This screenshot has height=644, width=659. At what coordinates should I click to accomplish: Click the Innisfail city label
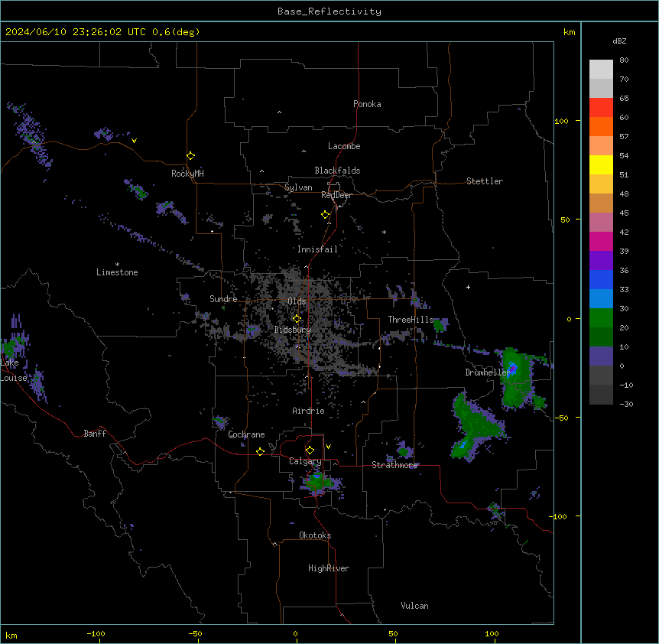317,249
